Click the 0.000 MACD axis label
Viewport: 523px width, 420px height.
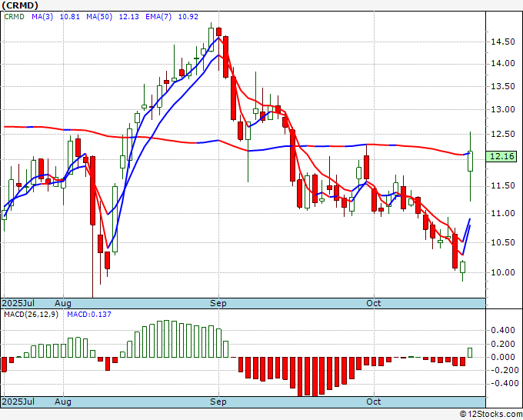(x=503, y=357)
